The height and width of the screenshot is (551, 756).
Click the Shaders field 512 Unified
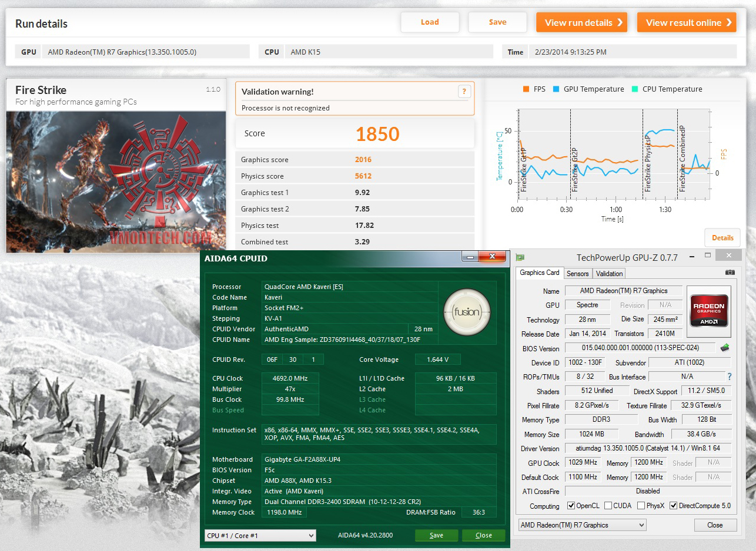click(x=596, y=391)
